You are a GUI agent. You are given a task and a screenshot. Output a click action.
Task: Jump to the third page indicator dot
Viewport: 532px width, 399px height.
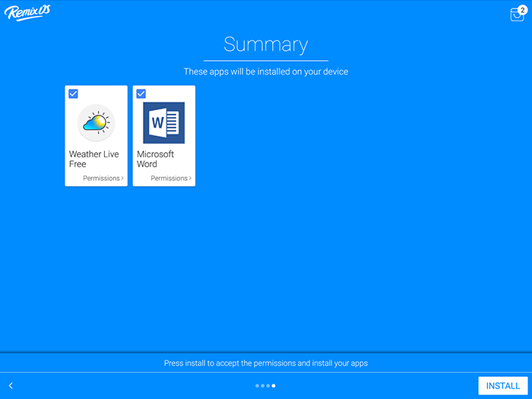pyautogui.click(x=268, y=386)
